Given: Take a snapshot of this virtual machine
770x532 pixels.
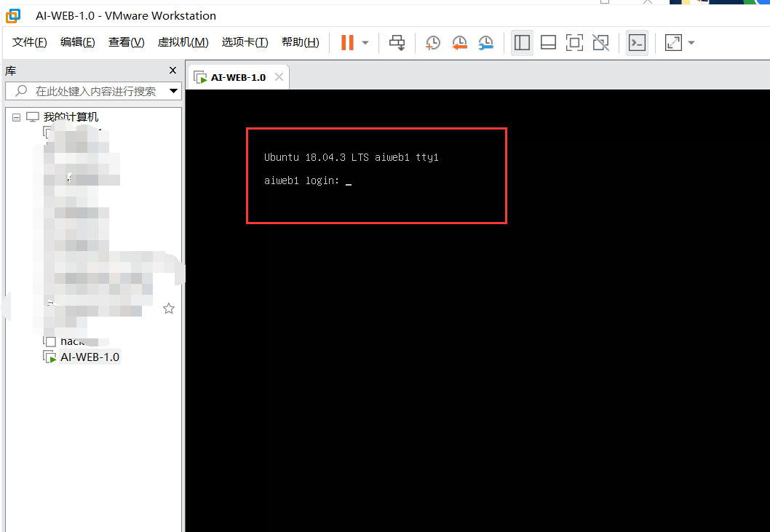Looking at the screenshot, I should pyautogui.click(x=433, y=42).
